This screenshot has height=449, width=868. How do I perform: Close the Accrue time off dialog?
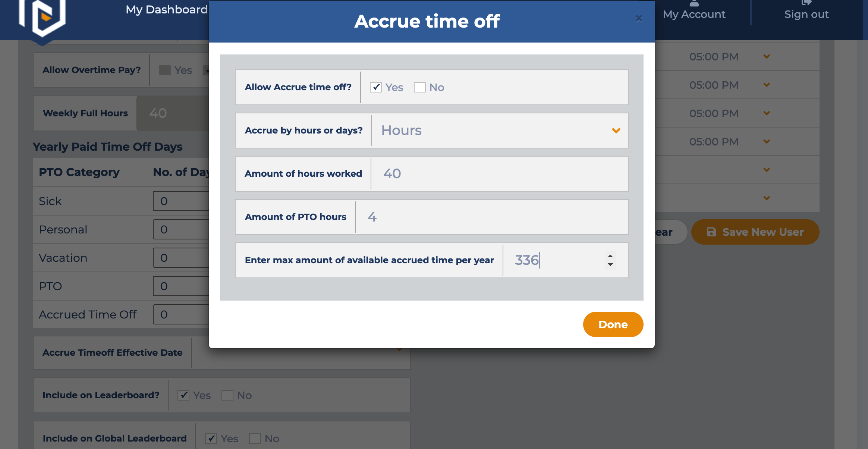(x=639, y=19)
